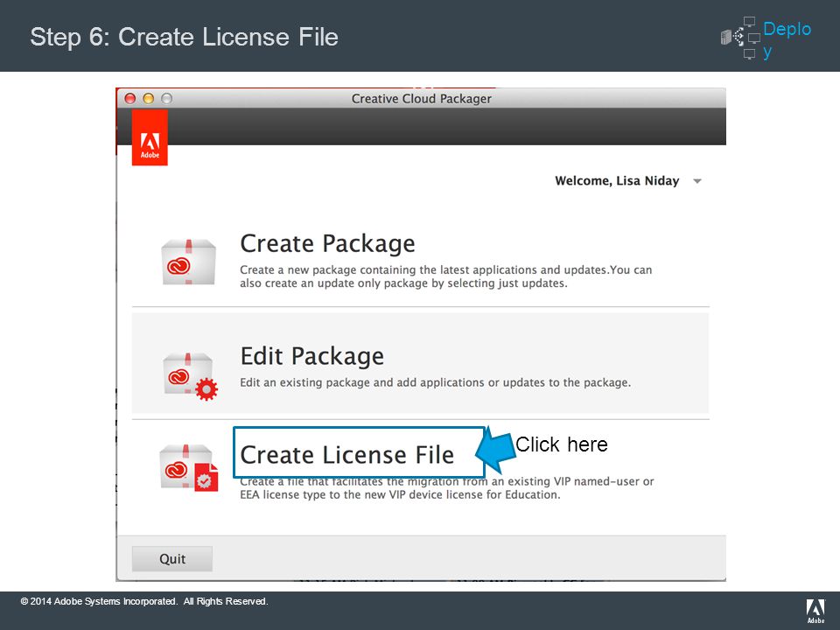Click the Edit Package heading
Screen dimensions: 840x630
pyautogui.click(x=311, y=356)
